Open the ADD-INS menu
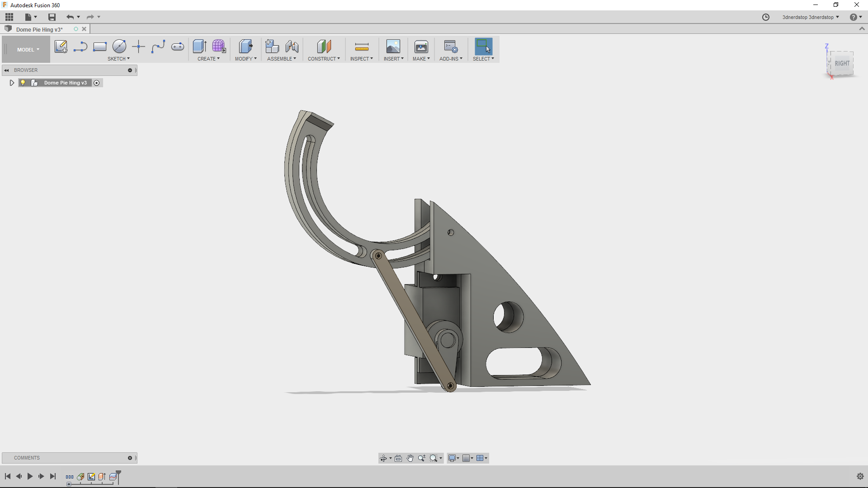 [x=451, y=59]
